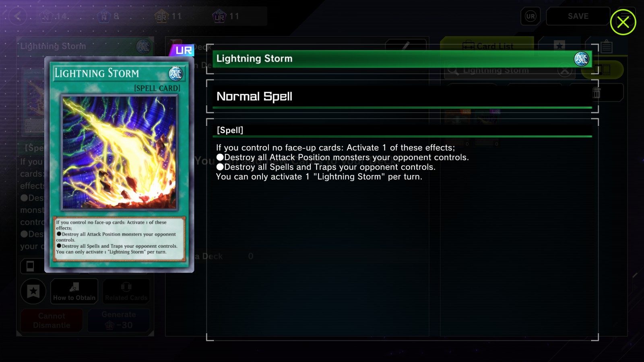The width and height of the screenshot is (644, 362).
Task: Save the deck with SAVE button
Action: [578, 16]
